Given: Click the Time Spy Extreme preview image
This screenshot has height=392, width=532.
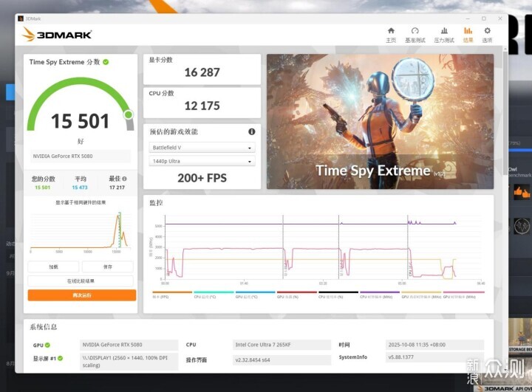Looking at the screenshot, I should (x=380, y=121).
